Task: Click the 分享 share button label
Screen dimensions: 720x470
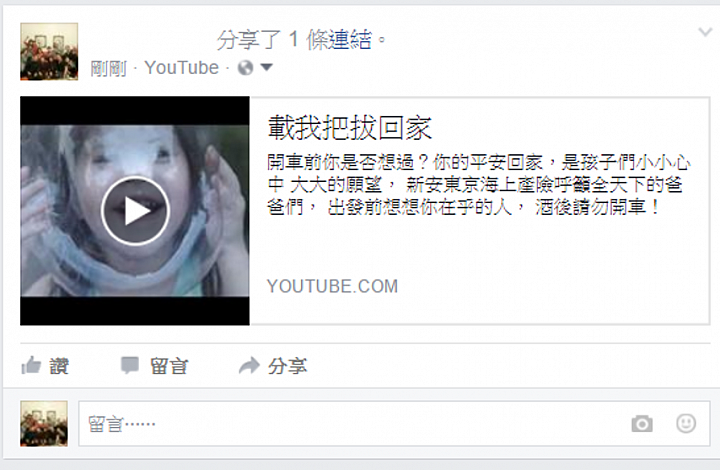Action: pos(287,366)
